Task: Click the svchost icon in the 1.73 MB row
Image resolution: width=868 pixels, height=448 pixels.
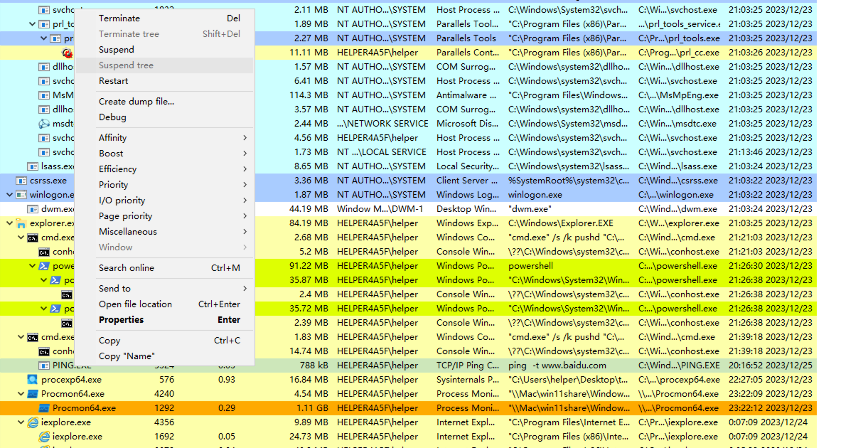Action: [x=44, y=152]
